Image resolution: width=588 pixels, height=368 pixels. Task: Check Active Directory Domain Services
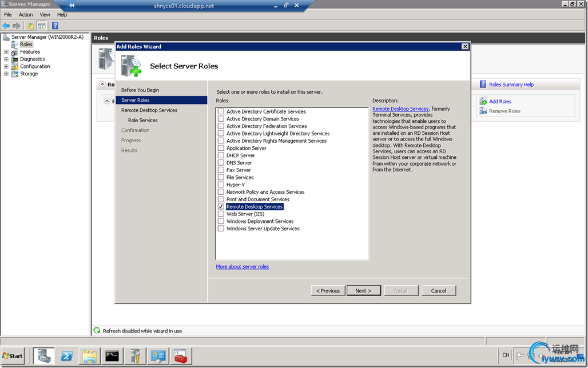click(221, 119)
